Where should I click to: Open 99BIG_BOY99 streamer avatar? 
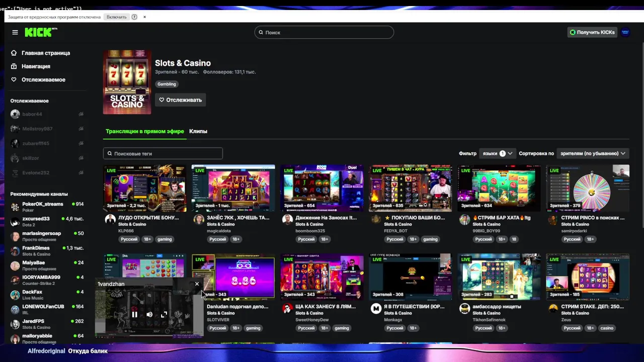tap(464, 220)
